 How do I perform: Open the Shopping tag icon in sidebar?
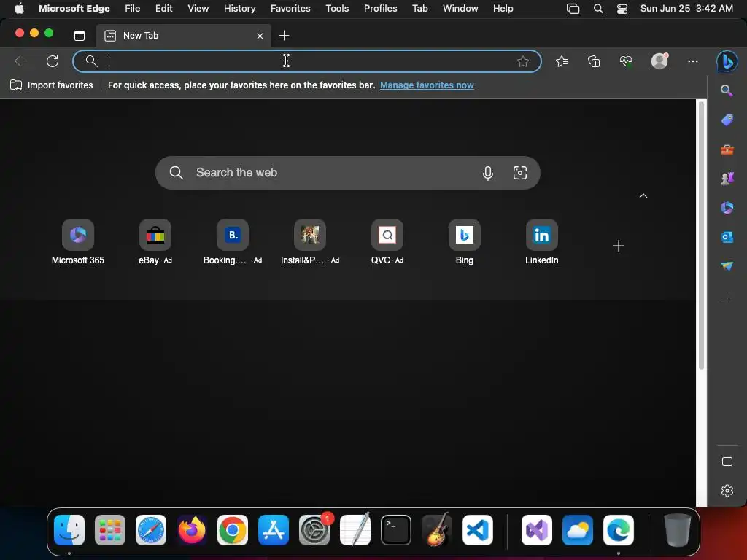tap(727, 120)
